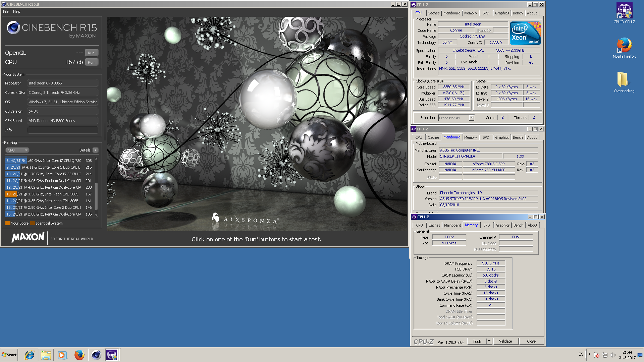This screenshot has width=644, height=362.
Task: Open the Overclocking desktop folder
Action: 624,82
